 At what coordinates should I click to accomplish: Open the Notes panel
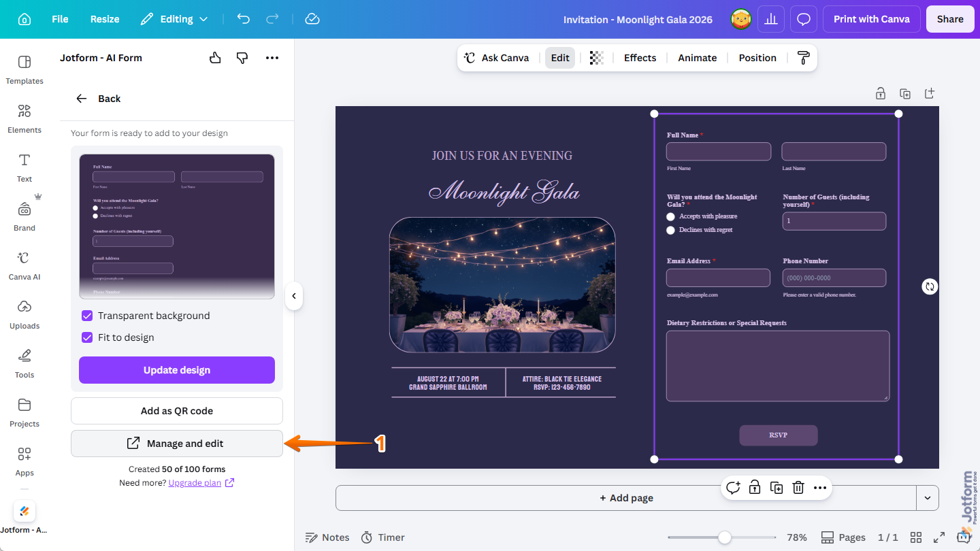click(x=327, y=537)
